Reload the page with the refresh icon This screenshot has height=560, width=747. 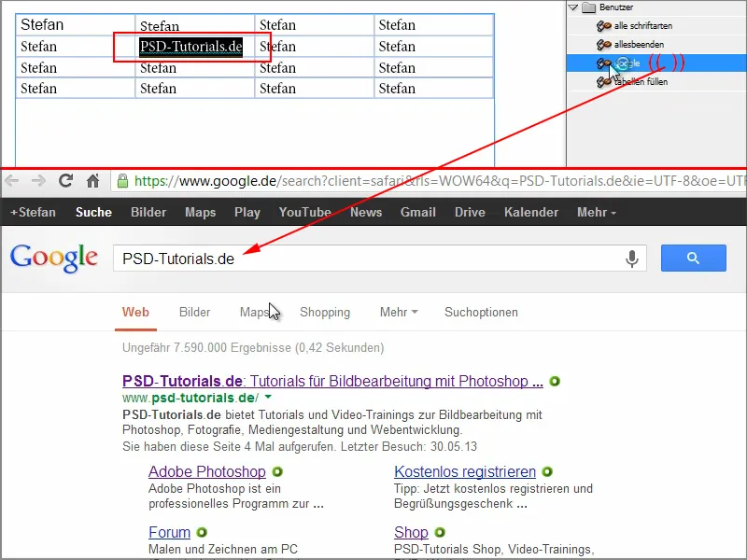click(65, 180)
